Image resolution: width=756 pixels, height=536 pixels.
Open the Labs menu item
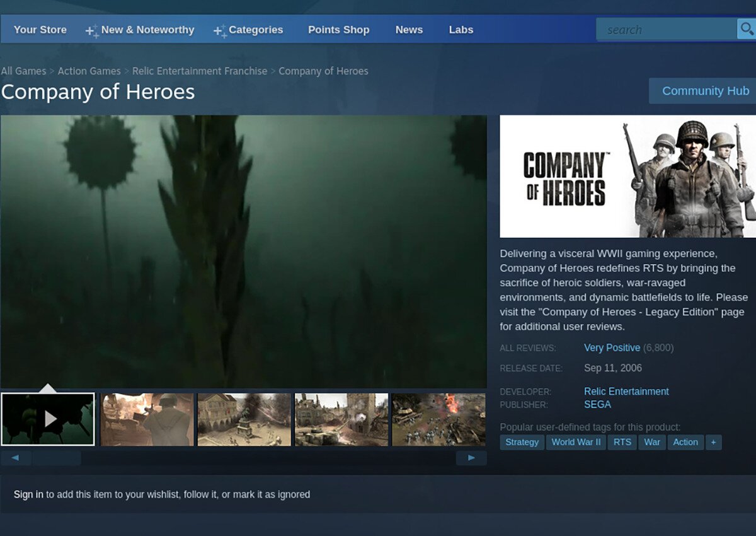pos(461,30)
